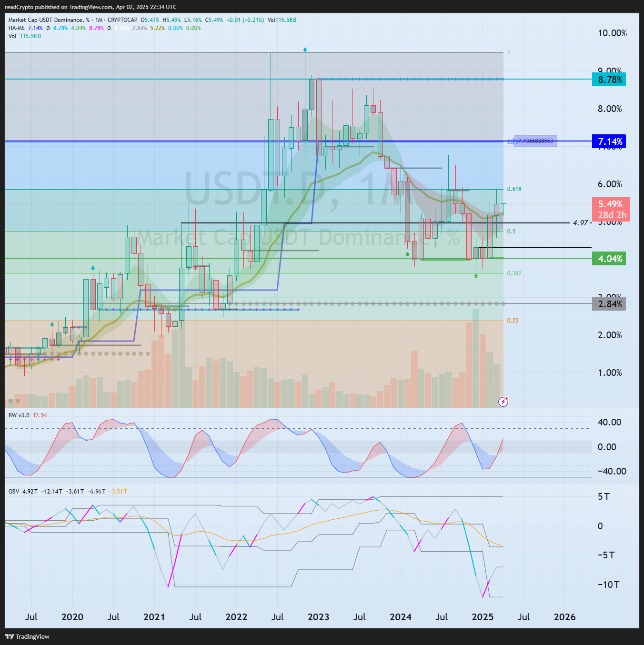Click the HA-MS indicator legend name
This screenshot has width=644, height=645.
(17, 28)
